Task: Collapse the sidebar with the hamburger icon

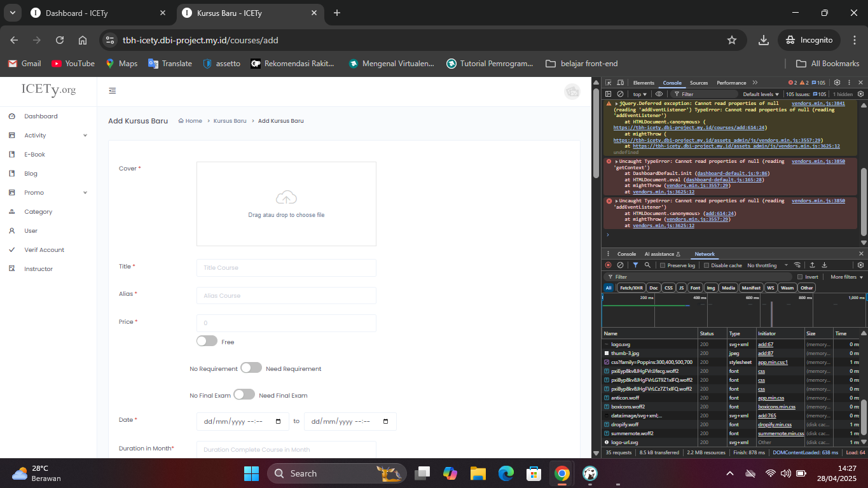Action: [x=113, y=91]
